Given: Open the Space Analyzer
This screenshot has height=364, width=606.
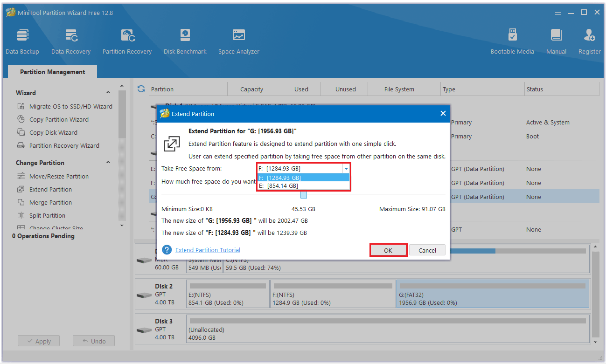Looking at the screenshot, I should coord(238,41).
